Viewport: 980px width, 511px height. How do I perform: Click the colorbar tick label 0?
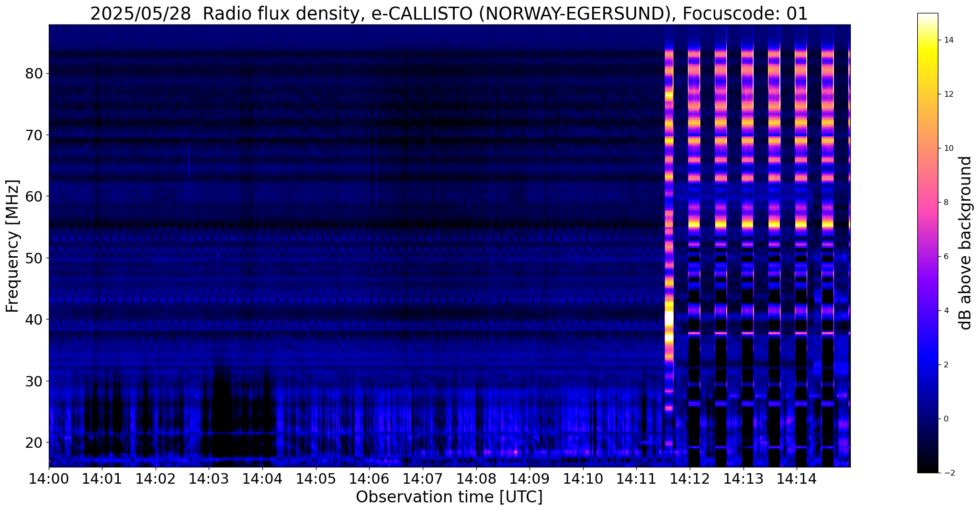[945, 419]
